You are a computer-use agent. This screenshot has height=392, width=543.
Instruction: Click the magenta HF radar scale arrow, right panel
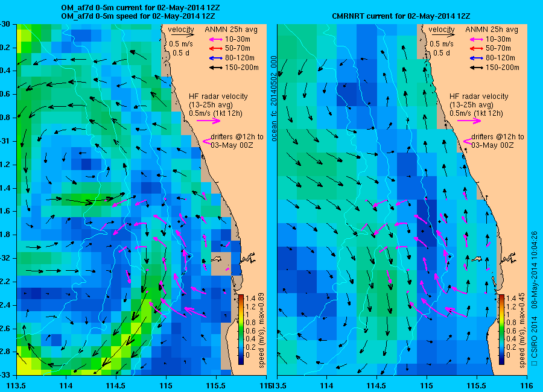[x=469, y=121]
